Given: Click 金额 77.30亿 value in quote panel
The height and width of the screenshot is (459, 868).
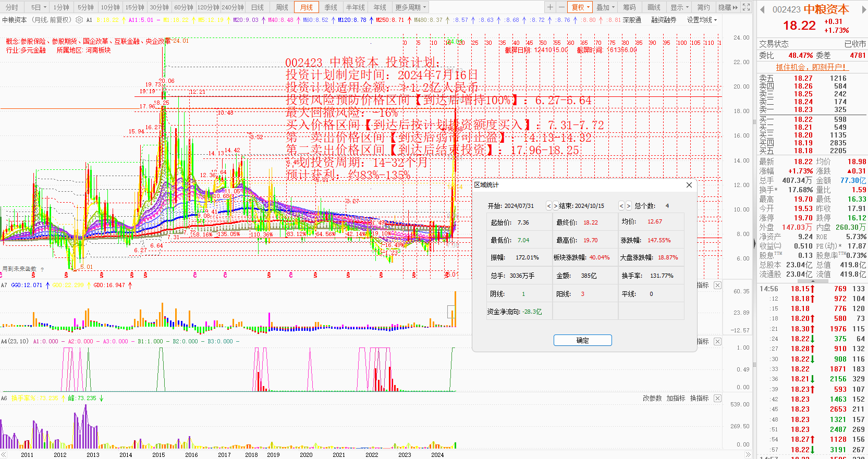Looking at the screenshot, I should [853, 180].
